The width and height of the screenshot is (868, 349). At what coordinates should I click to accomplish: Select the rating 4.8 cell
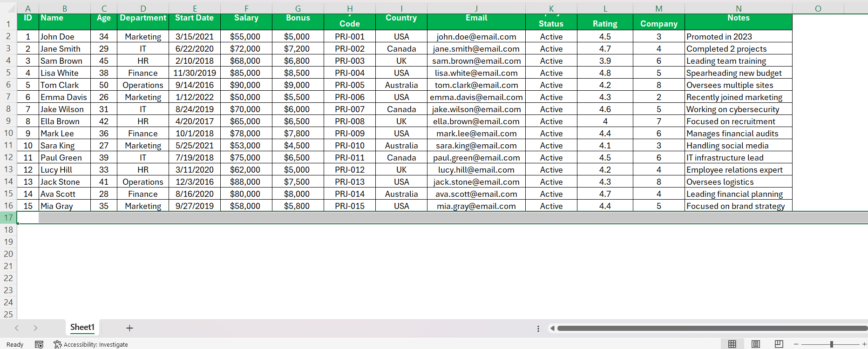point(605,73)
